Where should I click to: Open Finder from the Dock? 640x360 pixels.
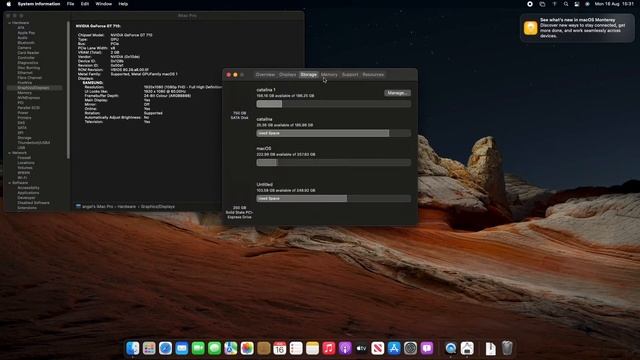coord(133,348)
